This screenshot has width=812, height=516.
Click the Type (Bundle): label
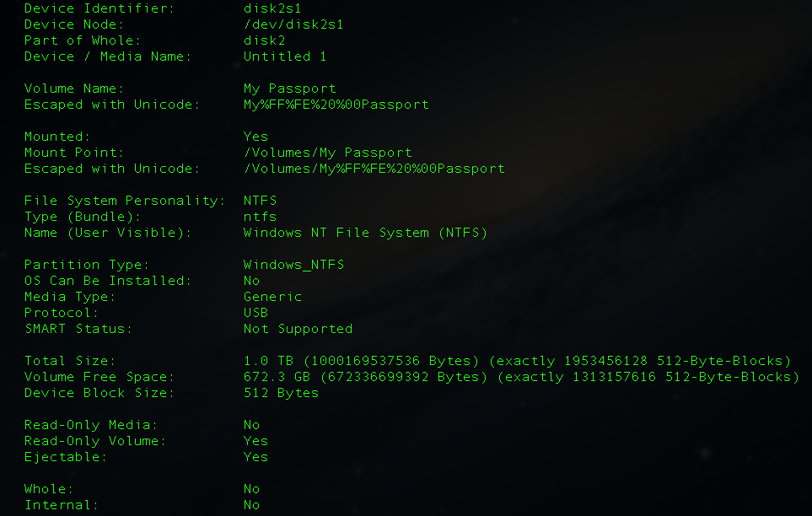(83, 217)
